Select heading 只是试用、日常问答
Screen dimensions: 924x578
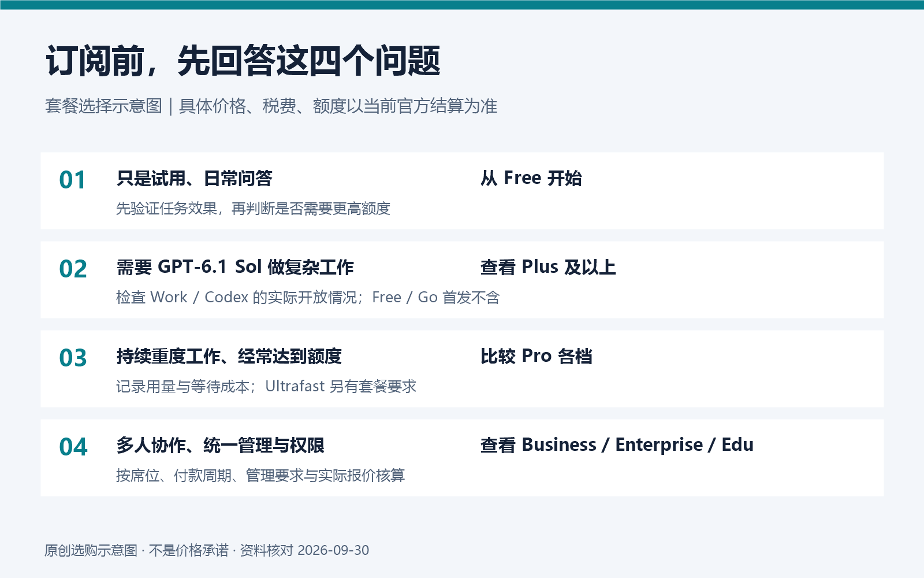point(195,178)
